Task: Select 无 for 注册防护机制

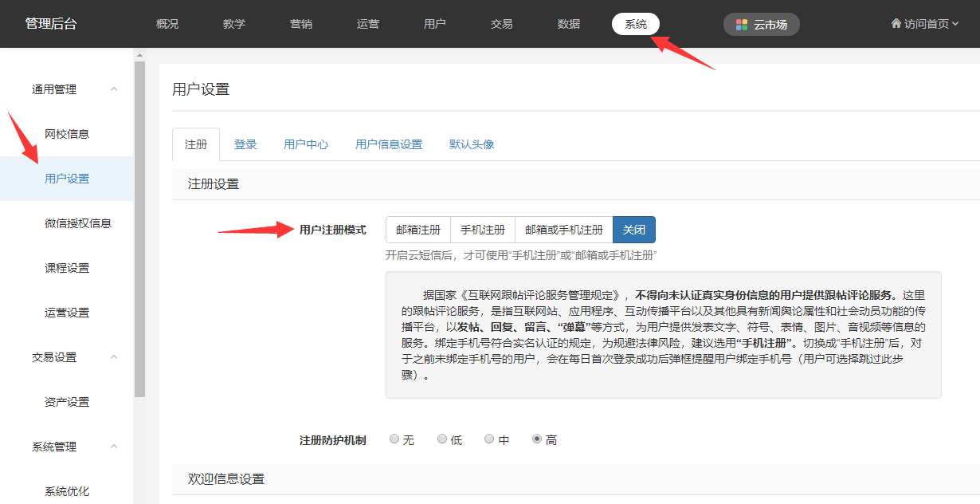Action: coord(394,439)
